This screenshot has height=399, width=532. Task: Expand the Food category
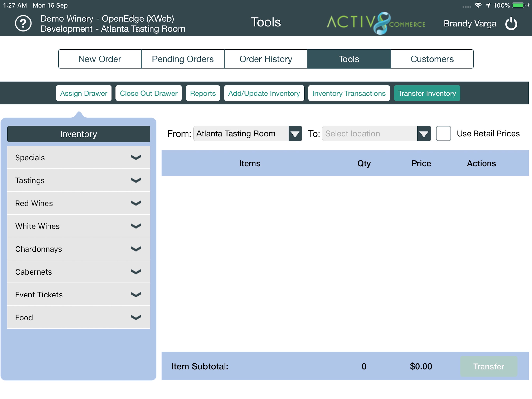79,318
